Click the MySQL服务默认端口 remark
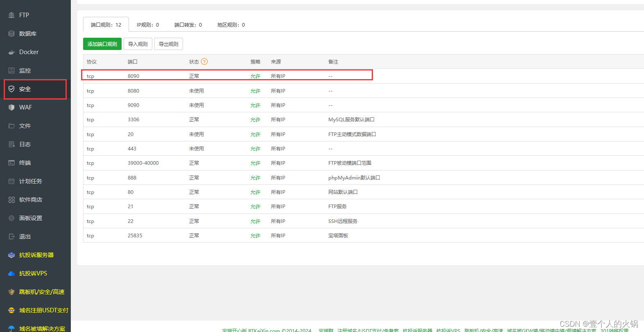This screenshot has height=332, width=644. (352, 120)
